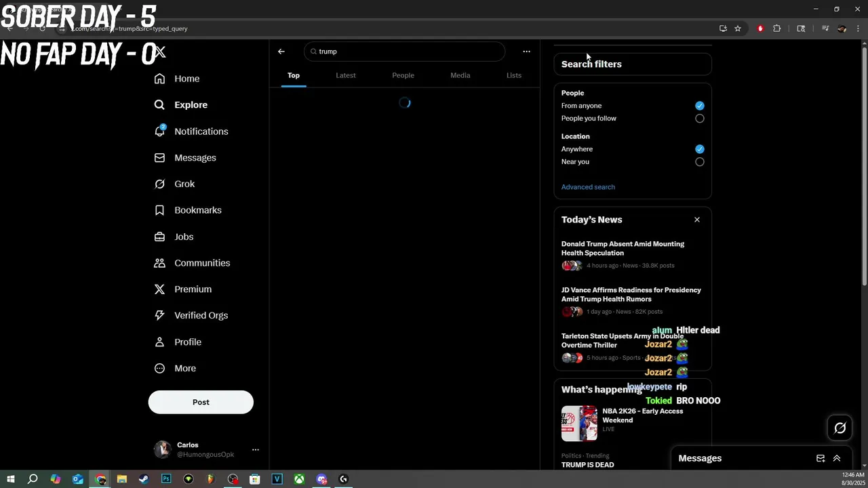Expand the Messages drawer chevron

[837, 458]
